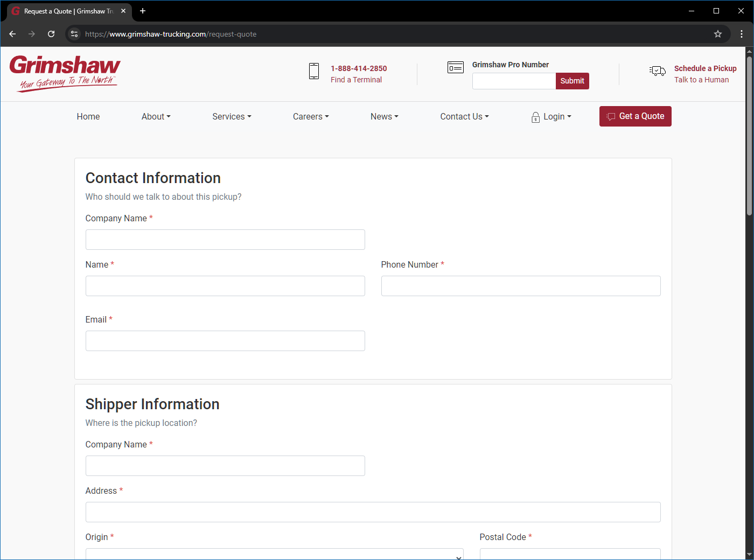Click 'Where is the pickup location?' text
The image size is (754, 560).
[141, 423]
